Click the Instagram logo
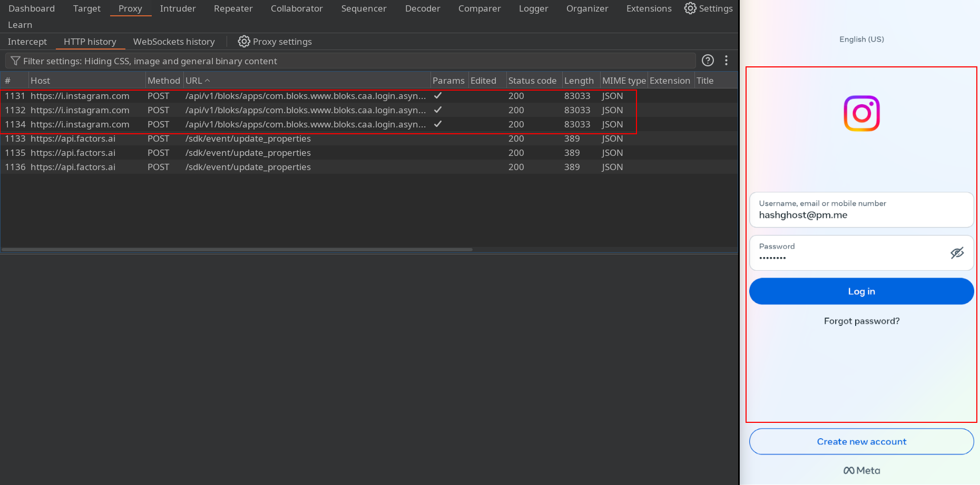The width and height of the screenshot is (980, 485). coord(861,113)
